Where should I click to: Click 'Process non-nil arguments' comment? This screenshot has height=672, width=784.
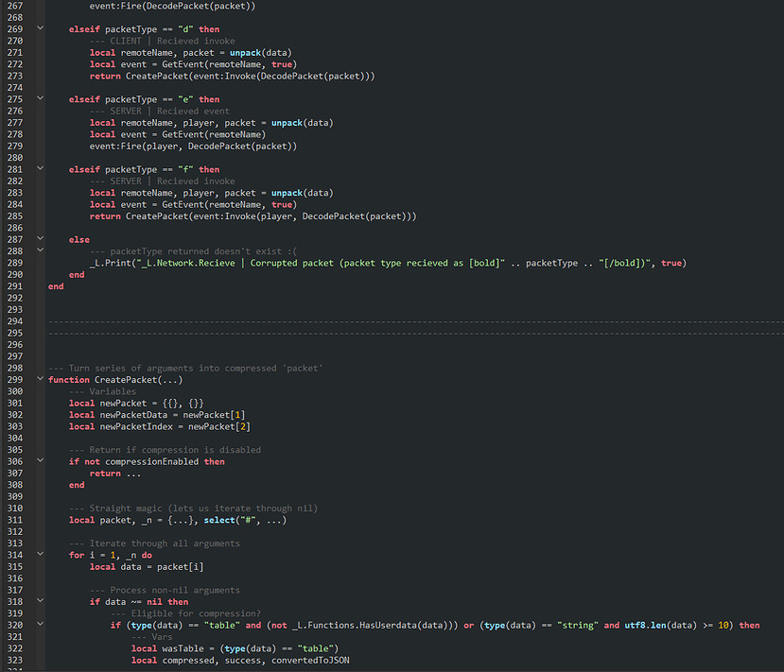coord(165,590)
